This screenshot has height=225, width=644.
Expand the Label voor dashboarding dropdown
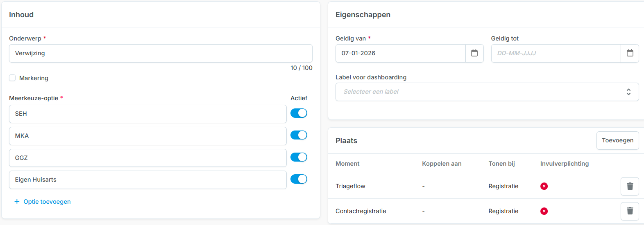[x=487, y=92]
